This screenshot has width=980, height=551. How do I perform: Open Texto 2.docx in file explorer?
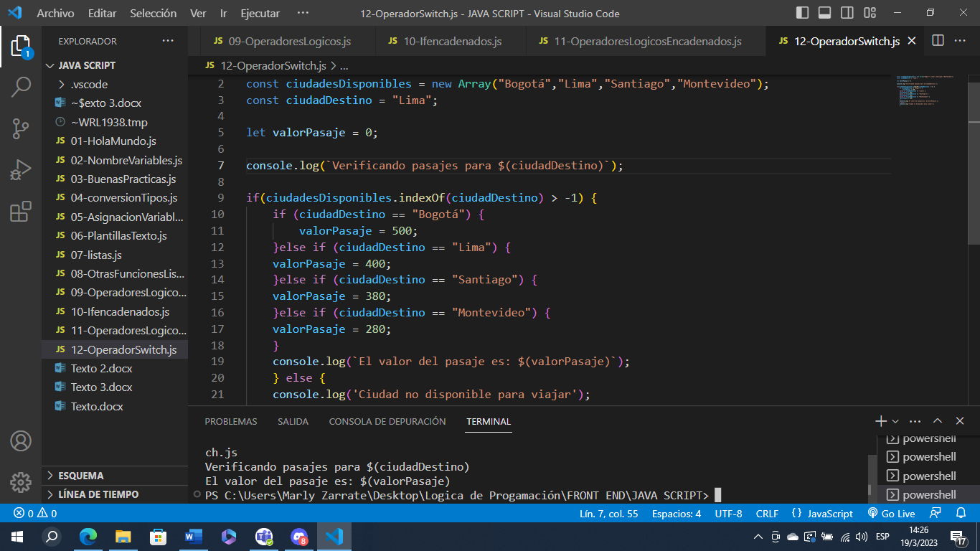pos(115,368)
